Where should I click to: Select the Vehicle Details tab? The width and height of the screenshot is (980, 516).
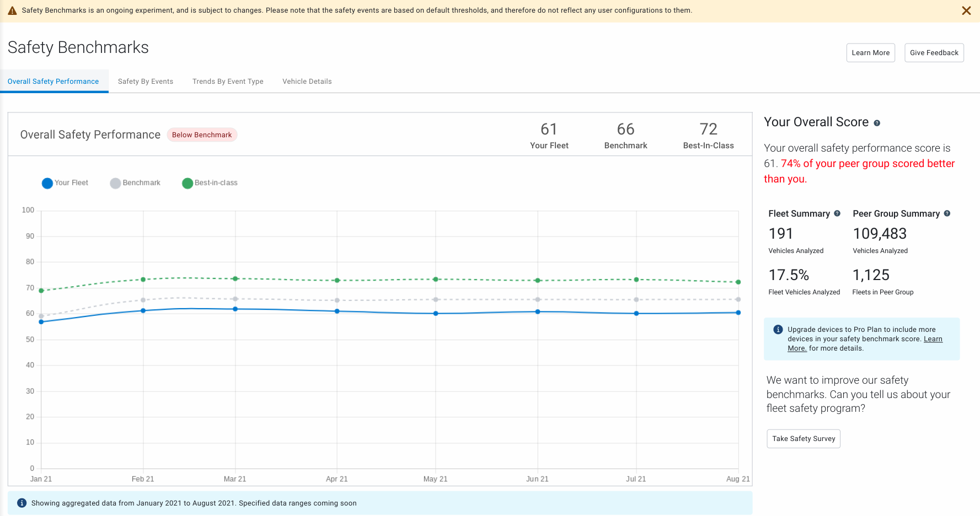pos(307,81)
